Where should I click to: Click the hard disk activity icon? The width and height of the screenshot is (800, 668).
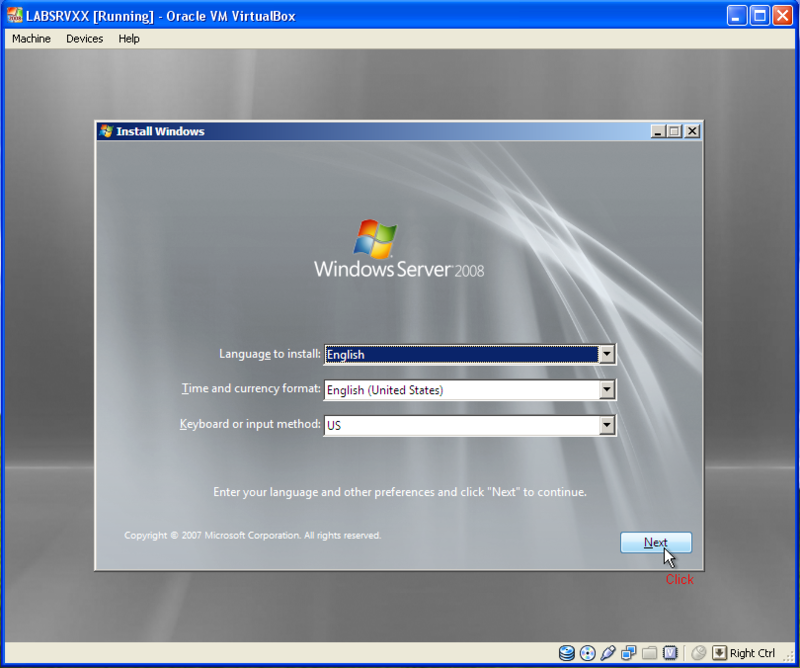click(567, 653)
